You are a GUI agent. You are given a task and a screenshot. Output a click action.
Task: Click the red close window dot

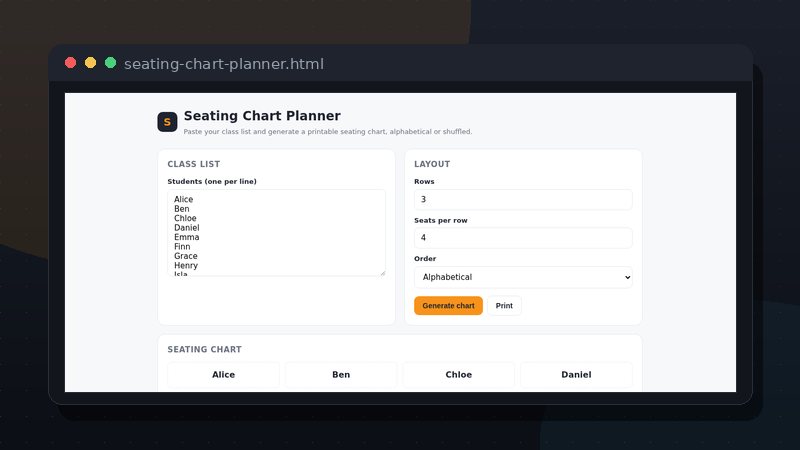(70, 63)
